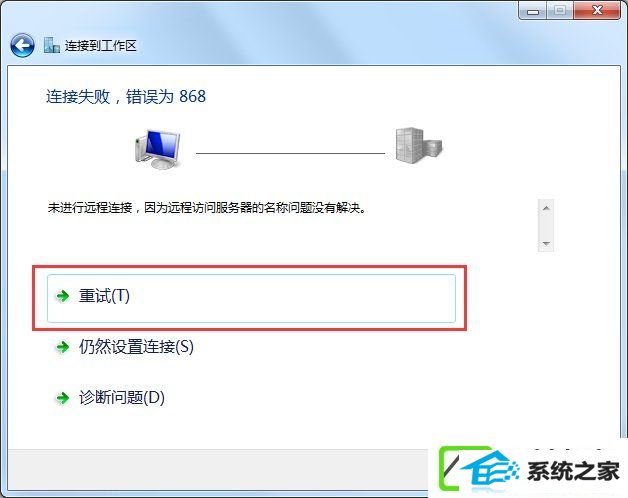Click the up arrow of the message scrollbar
Screen dimensions: 628x498
[x=545, y=208]
